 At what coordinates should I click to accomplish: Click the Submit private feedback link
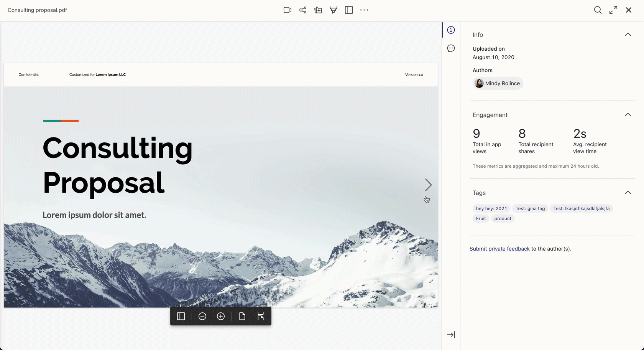(499, 249)
